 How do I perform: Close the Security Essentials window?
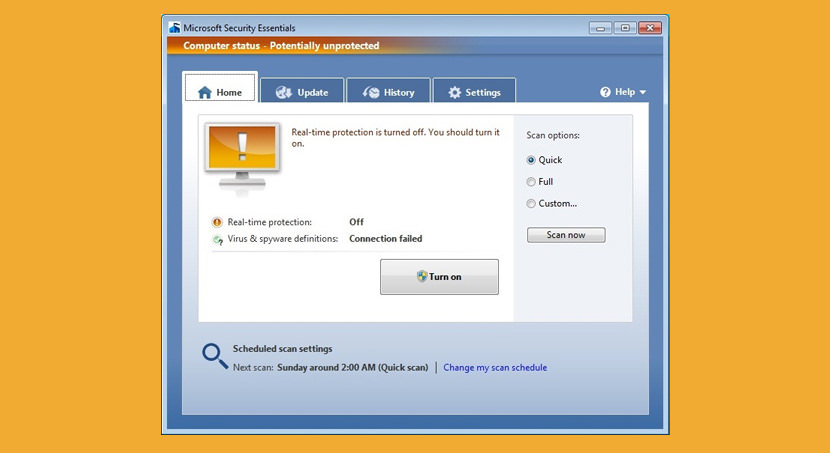point(650,28)
